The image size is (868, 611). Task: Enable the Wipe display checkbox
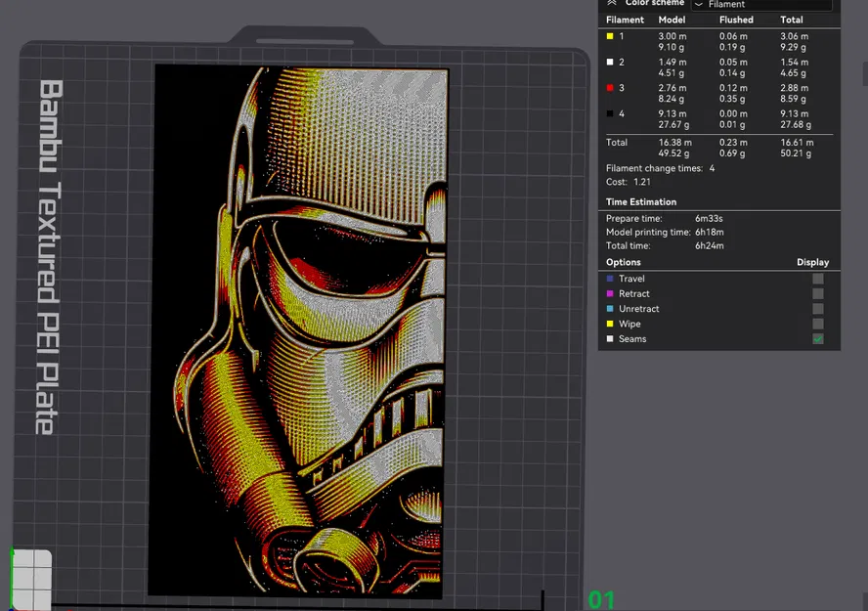click(817, 324)
